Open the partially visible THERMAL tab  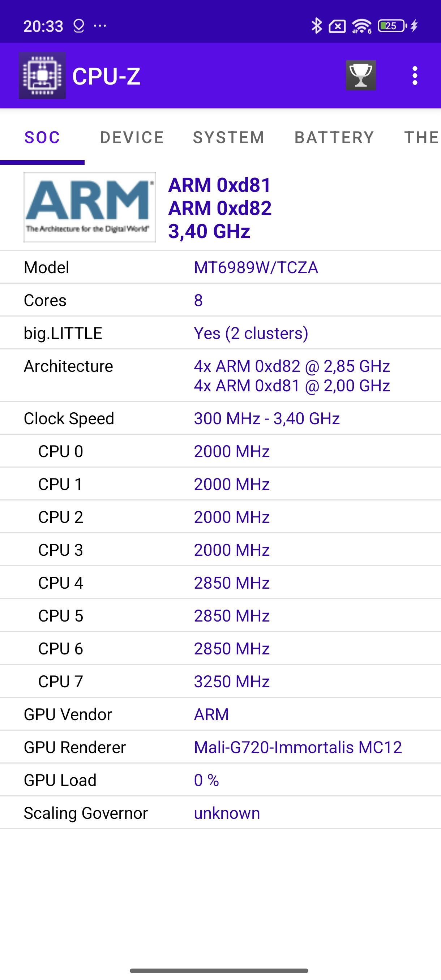click(x=421, y=137)
